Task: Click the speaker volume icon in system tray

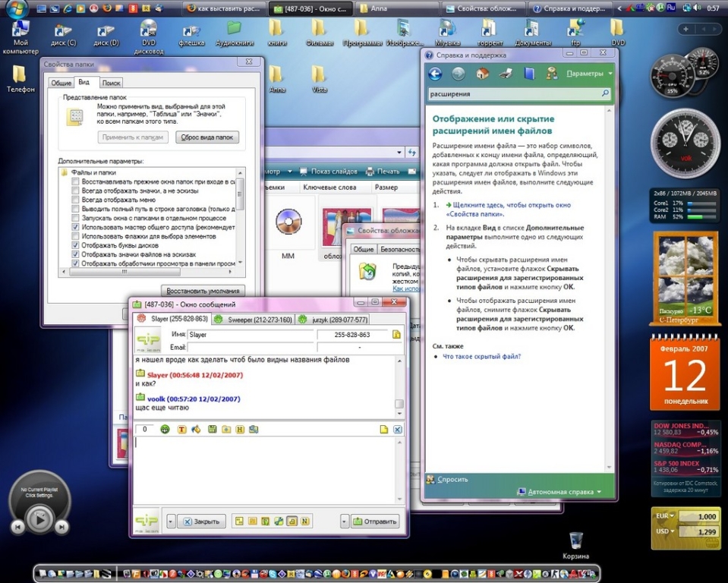Action: coord(698,8)
